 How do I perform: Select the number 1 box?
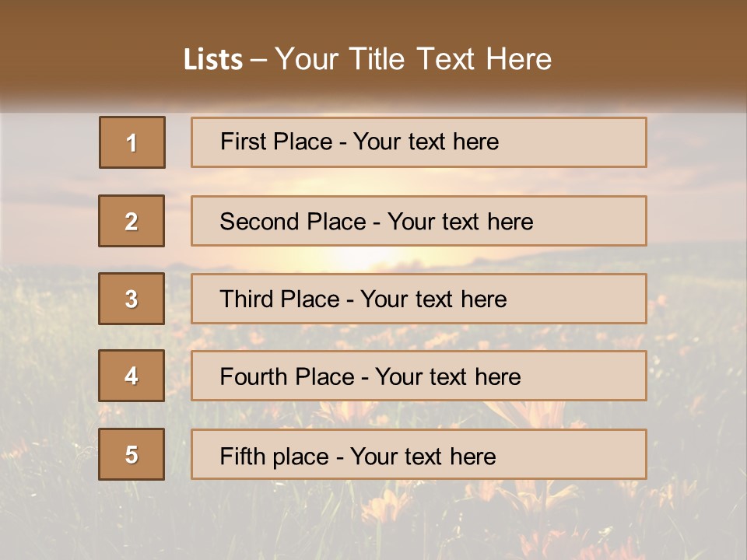point(132,142)
